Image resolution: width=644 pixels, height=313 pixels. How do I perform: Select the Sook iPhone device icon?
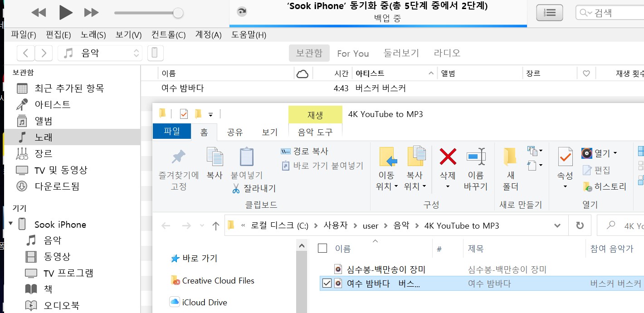tap(21, 224)
